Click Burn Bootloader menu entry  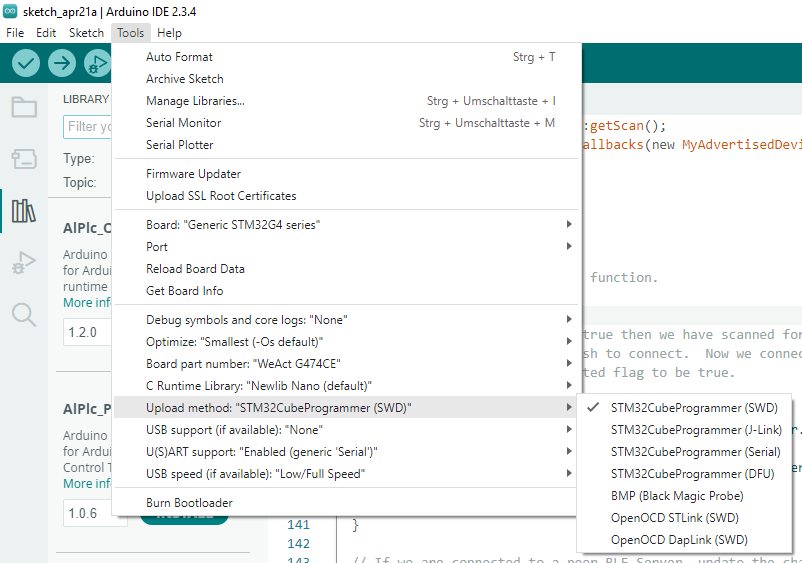click(348, 503)
